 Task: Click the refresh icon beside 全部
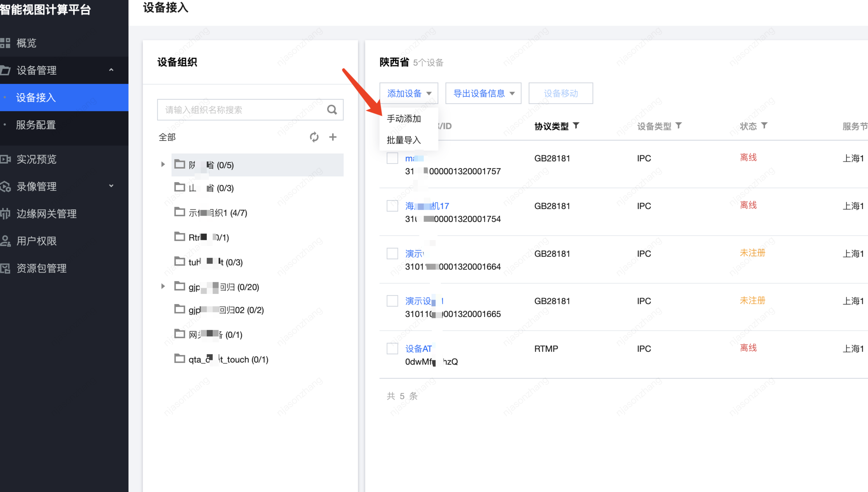click(314, 137)
